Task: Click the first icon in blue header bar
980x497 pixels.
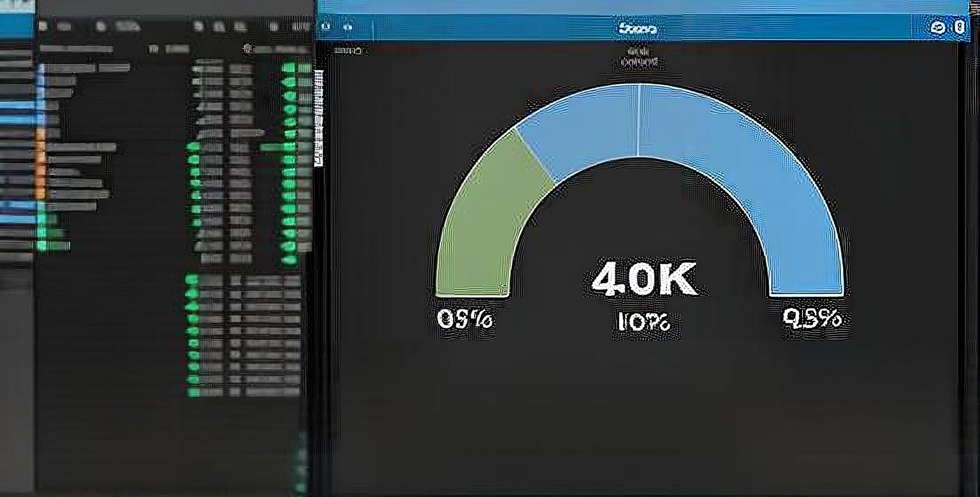Action: click(325, 26)
